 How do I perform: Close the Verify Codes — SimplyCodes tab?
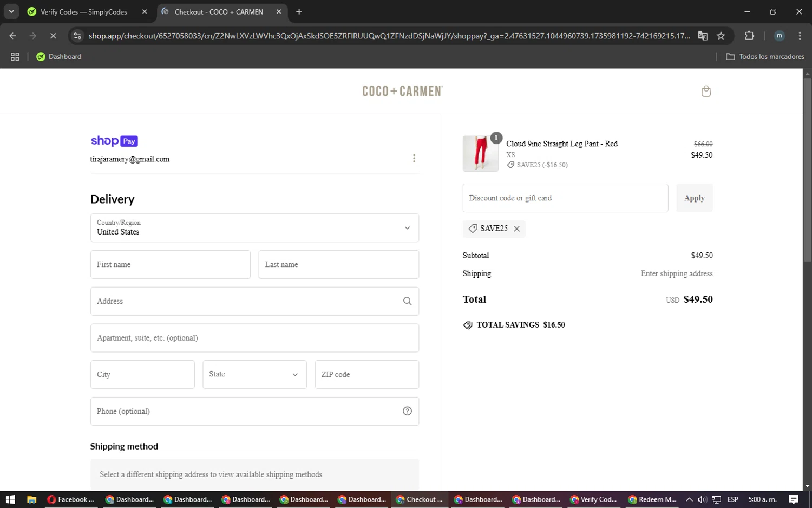click(145, 11)
